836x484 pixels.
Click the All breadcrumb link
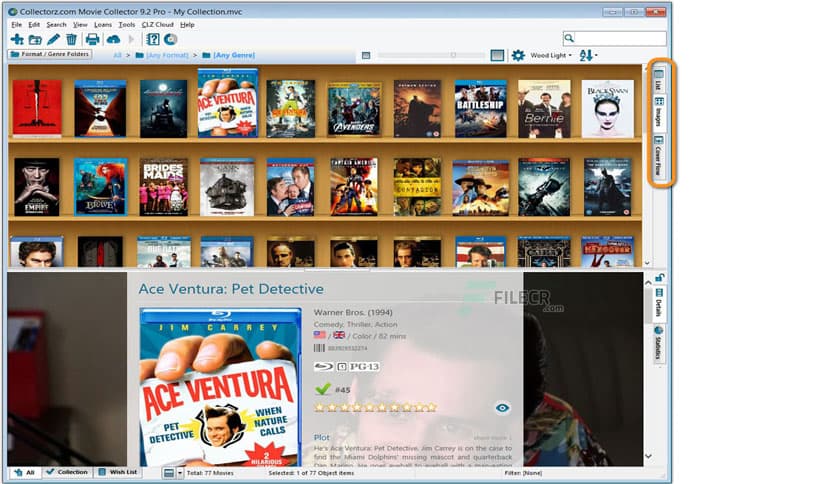[117, 55]
